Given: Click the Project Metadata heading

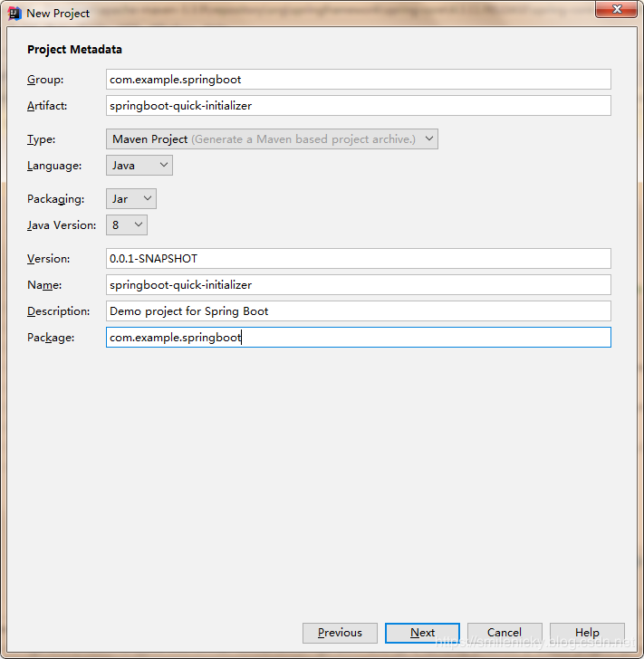Looking at the screenshot, I should pyautogui.click(x=74, y=50).
